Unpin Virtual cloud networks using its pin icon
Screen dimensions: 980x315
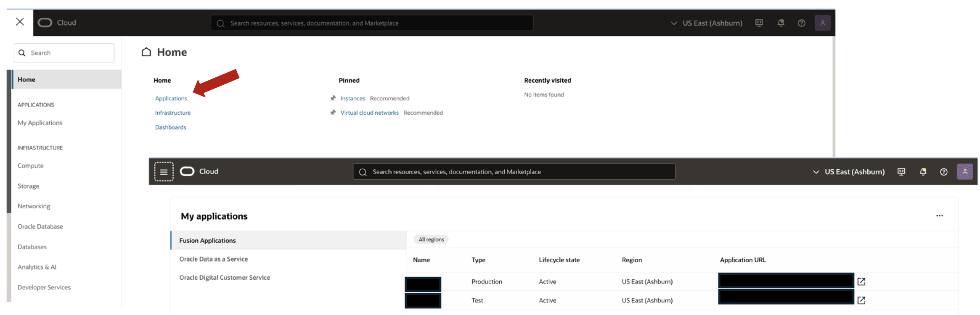click(333, 113)
